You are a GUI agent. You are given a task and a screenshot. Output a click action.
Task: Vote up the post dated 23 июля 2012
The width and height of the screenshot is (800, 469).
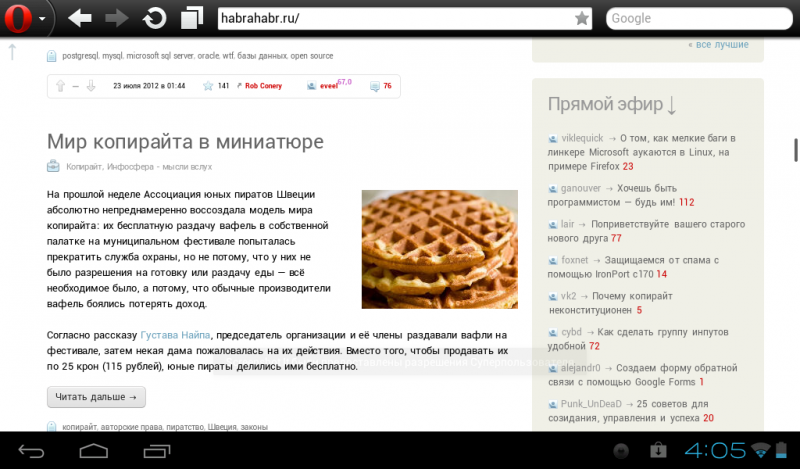point(60,86)
